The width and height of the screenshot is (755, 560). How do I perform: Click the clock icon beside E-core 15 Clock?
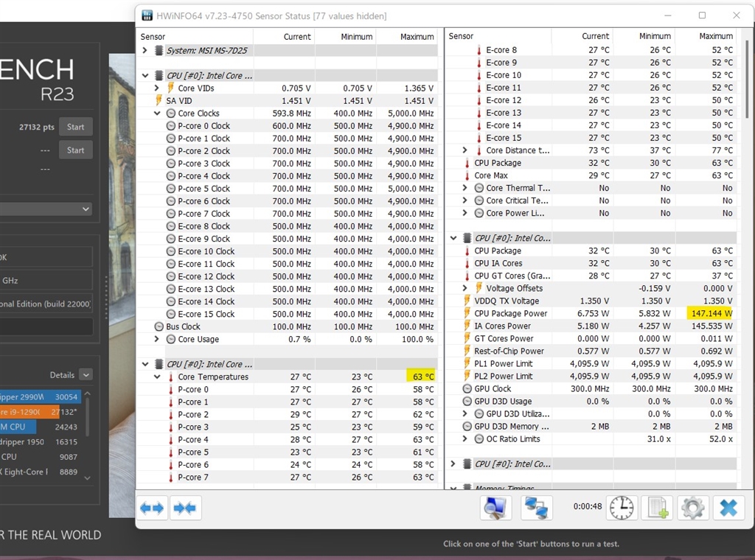point(170,314)
